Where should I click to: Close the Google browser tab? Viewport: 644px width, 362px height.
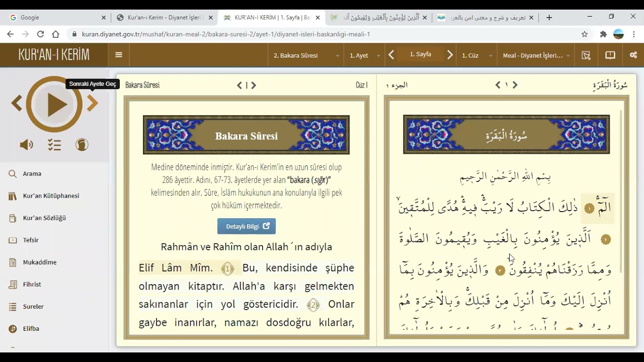coord(104,17)
